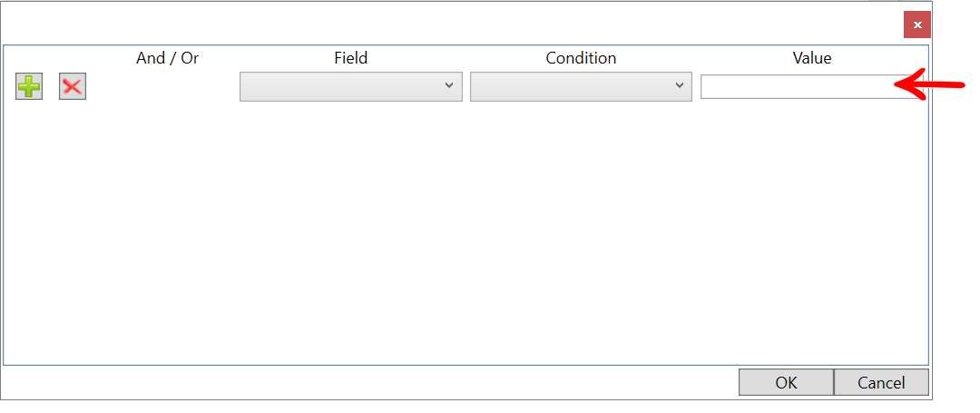
Task: Confirm the filter with OK button
Action: pyautogui.click(x=786, y=382)
